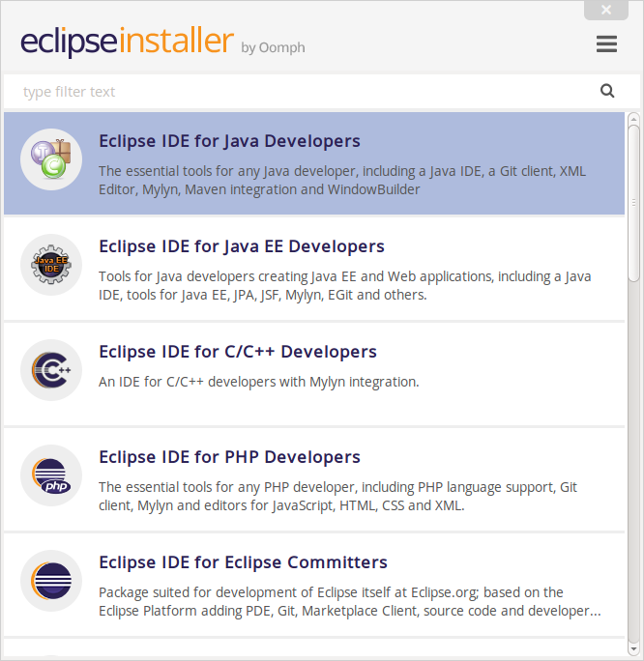
Task: Click the eclipseinstaller logo
Action: (x=127, y=42)
